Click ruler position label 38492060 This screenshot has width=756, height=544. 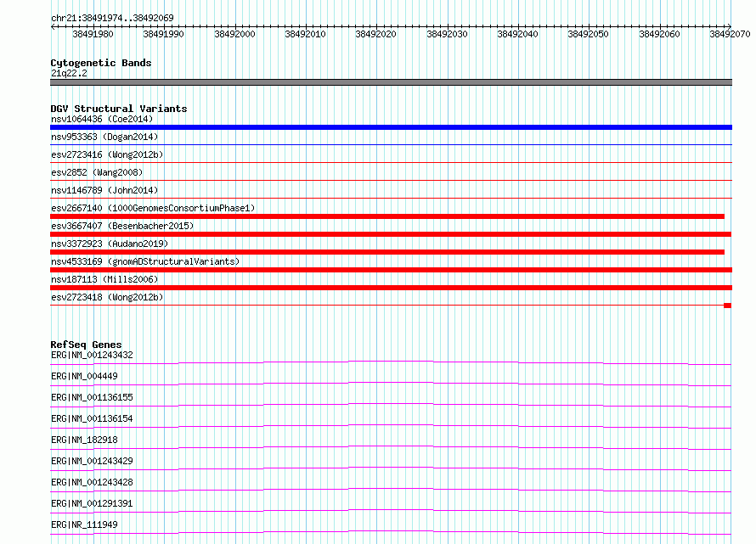click(659, 34)
